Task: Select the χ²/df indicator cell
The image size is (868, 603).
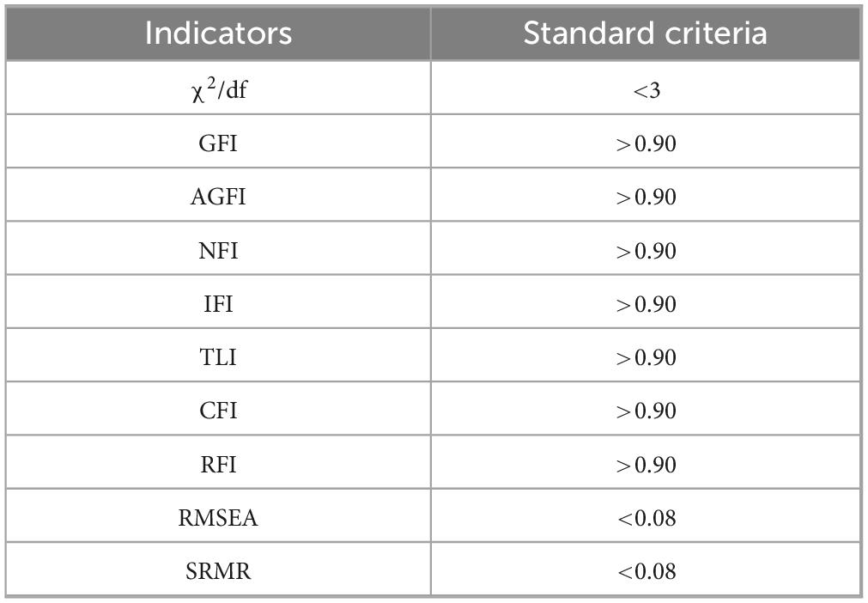Action: (x=218, y=89)
